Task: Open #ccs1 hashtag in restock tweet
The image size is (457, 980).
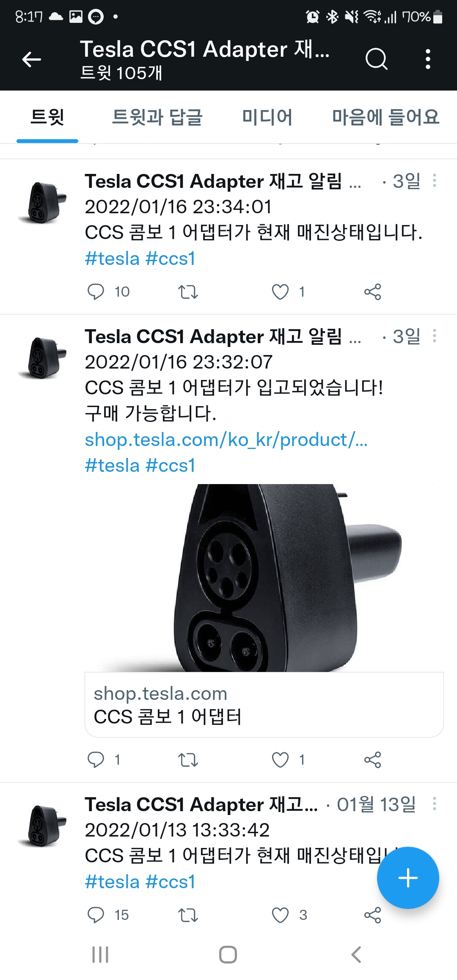Action: coord(170,465)
